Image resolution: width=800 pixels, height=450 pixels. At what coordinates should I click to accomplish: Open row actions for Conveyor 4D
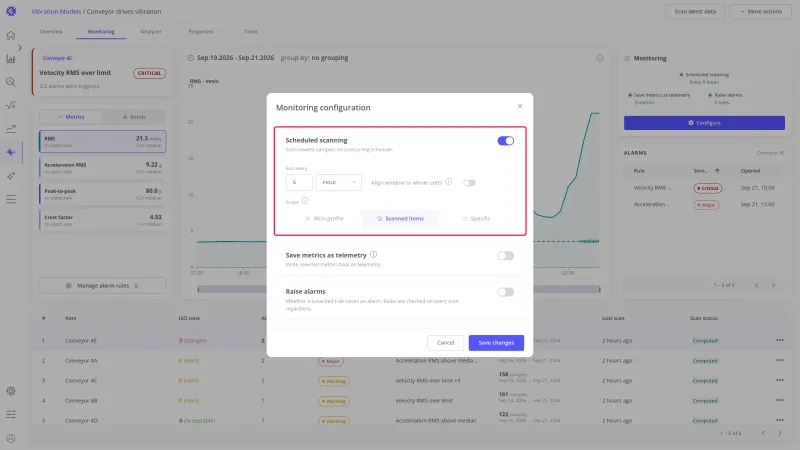[780, 420]
